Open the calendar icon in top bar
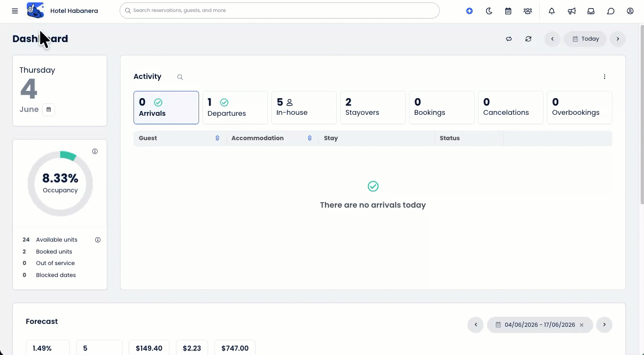 (x=508, y=11)
